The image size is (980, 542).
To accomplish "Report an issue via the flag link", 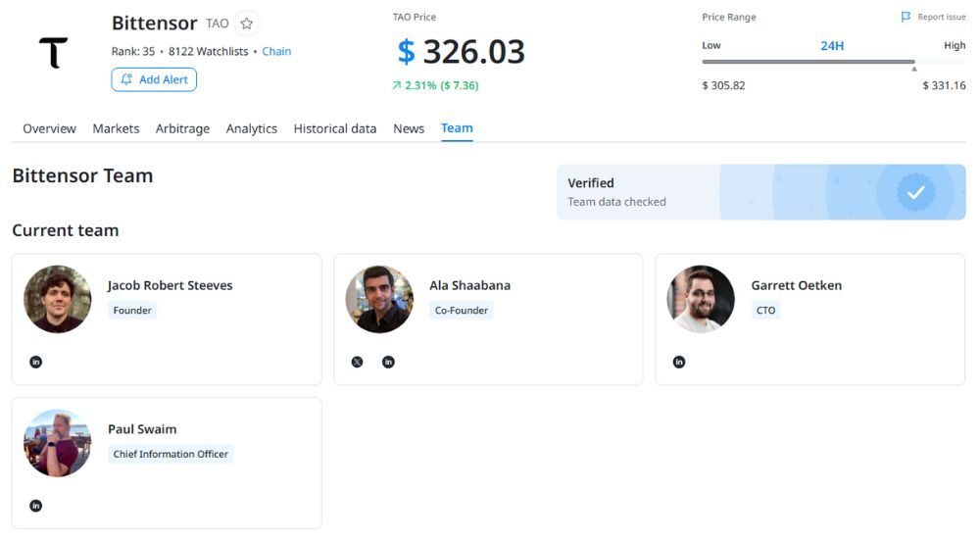I will (933, 17).
